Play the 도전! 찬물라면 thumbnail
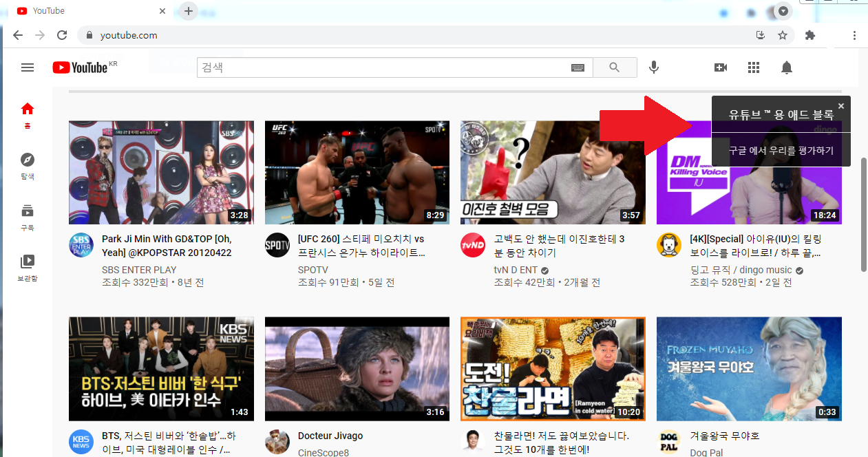 (x=553, y=369)
